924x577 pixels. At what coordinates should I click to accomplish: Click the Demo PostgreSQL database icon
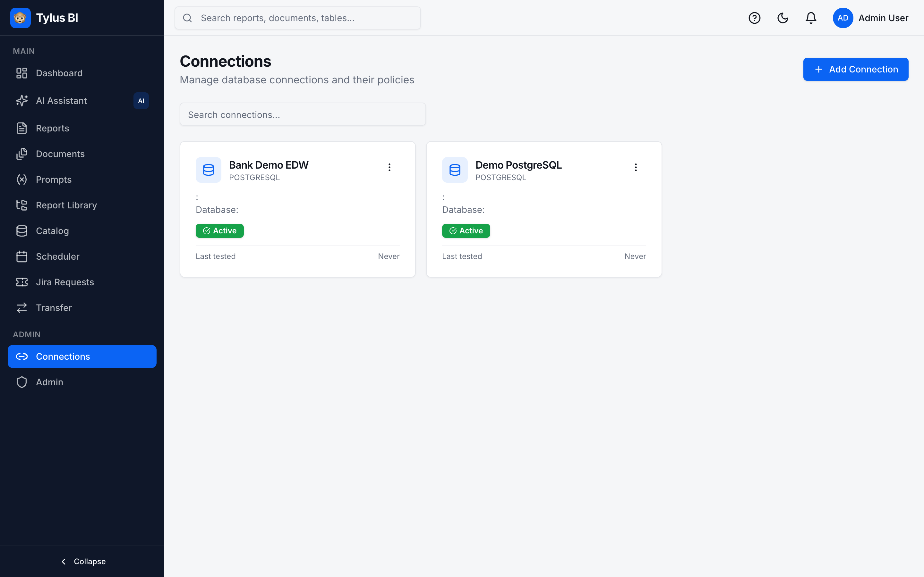(455, 170)
